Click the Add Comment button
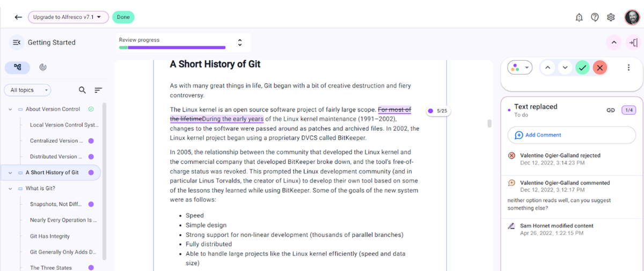644x271 pixels. 572,135
